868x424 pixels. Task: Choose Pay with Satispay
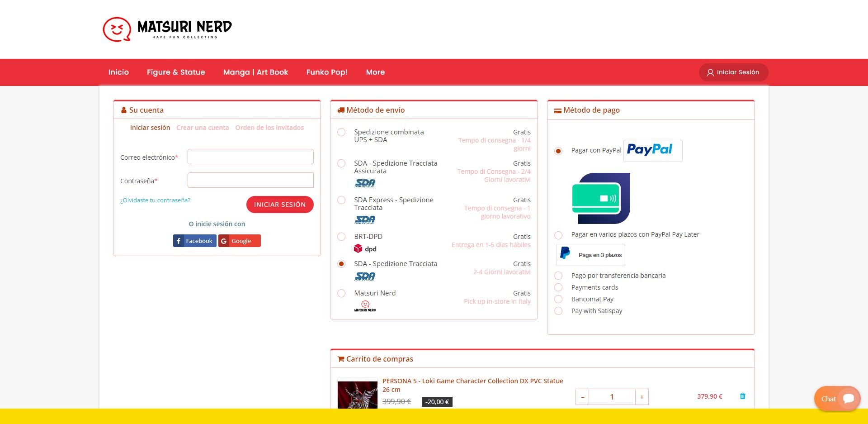(558, 311)
